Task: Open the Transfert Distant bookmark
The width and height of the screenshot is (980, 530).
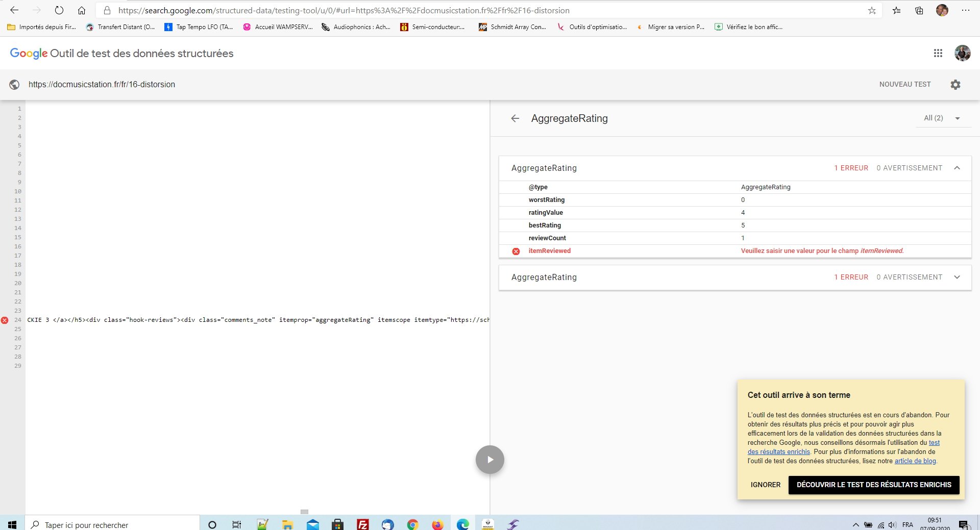Action: click(120, 27)
